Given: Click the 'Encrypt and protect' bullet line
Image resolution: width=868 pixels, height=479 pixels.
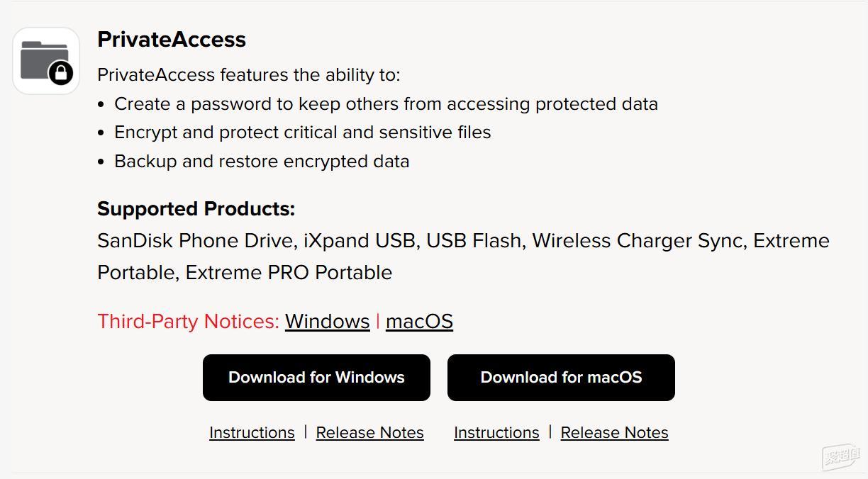Looking at the screenshot, I should click(x=302, y=133).
